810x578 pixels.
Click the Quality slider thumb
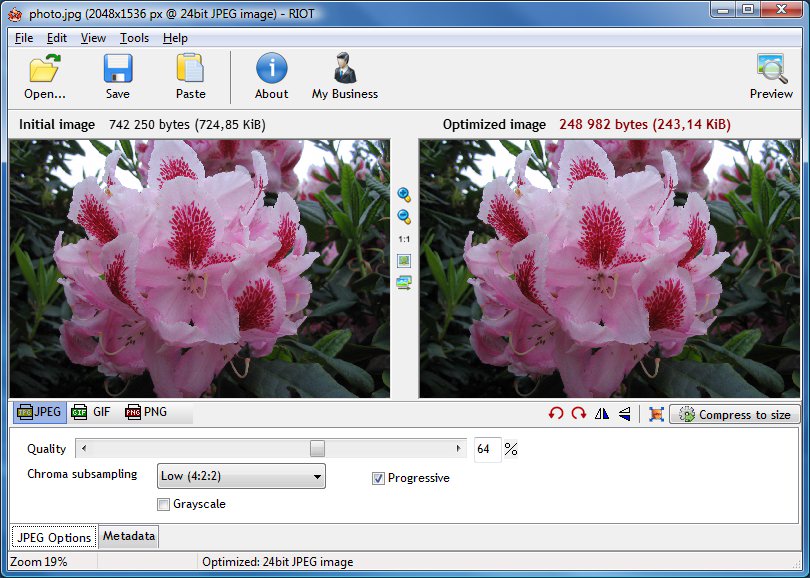click(317, 448)
